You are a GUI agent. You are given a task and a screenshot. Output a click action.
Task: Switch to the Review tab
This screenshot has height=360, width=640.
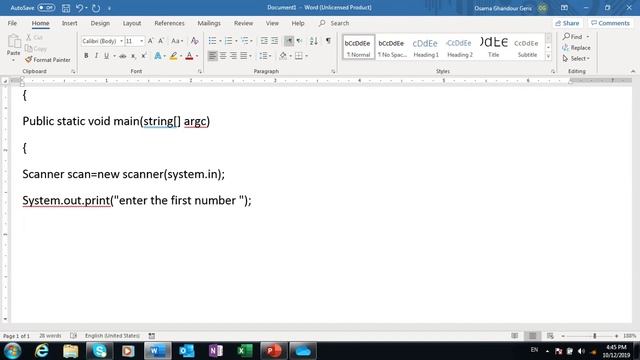pyautogui.click(x=243, y=23)
